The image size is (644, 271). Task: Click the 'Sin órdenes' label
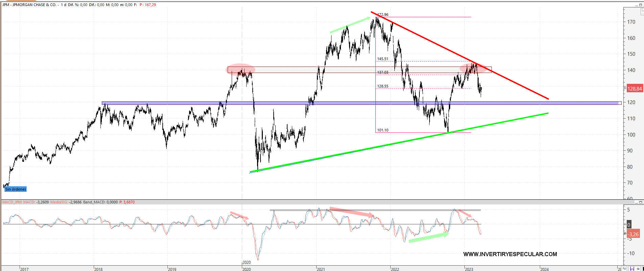pyautogui.click(x=16, y=189)
